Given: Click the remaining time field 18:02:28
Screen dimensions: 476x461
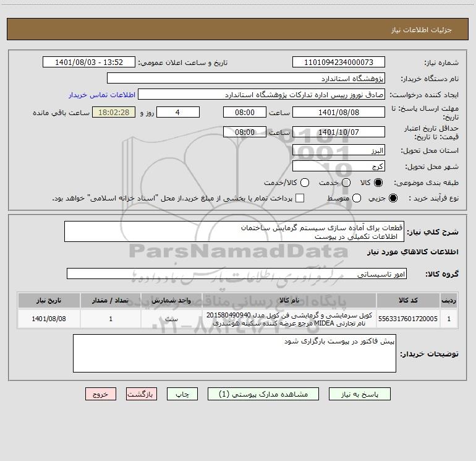Looking at the screenshot, I should pos(114,112).
